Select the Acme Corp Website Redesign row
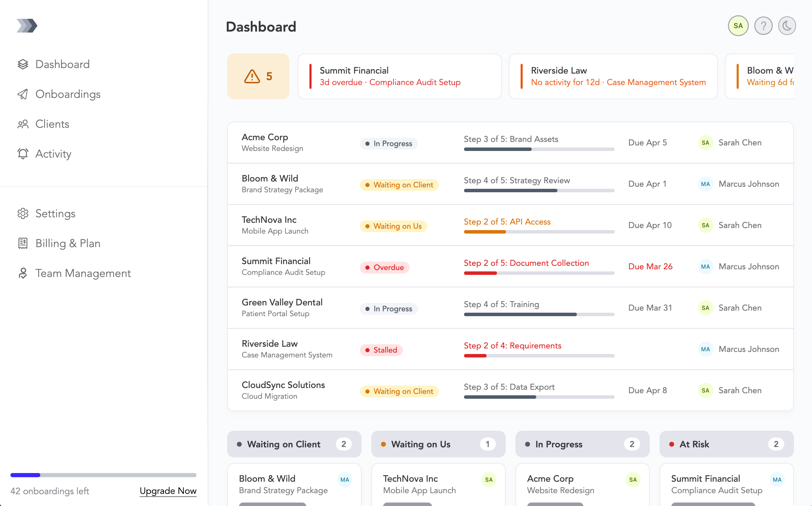The image size is (812, 506). (x=510, y=143)
